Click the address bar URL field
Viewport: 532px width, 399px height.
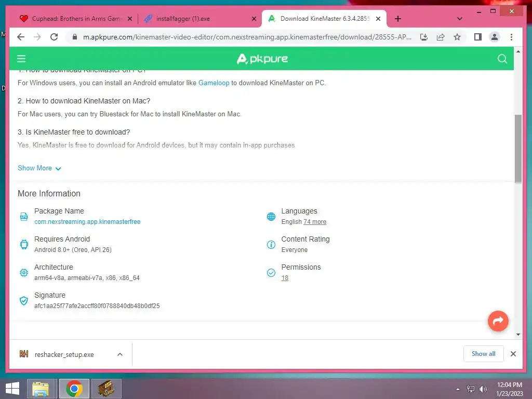click(247, 37)
